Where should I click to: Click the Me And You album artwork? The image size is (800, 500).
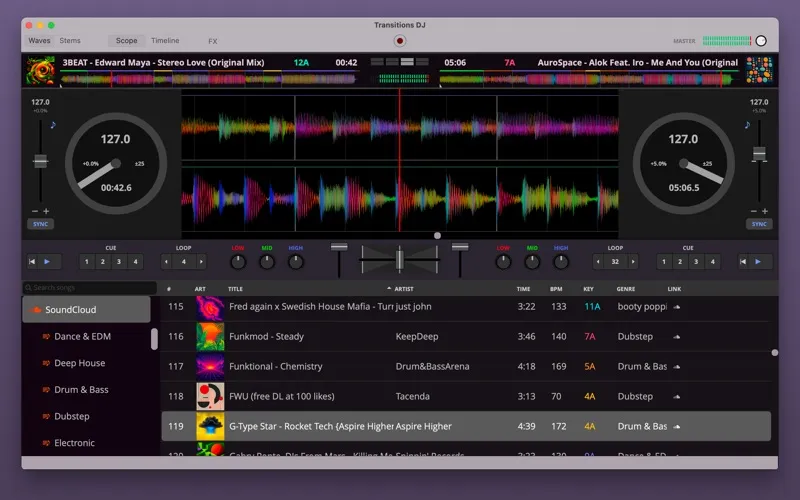pyautogui.click(x=759, y=70)
